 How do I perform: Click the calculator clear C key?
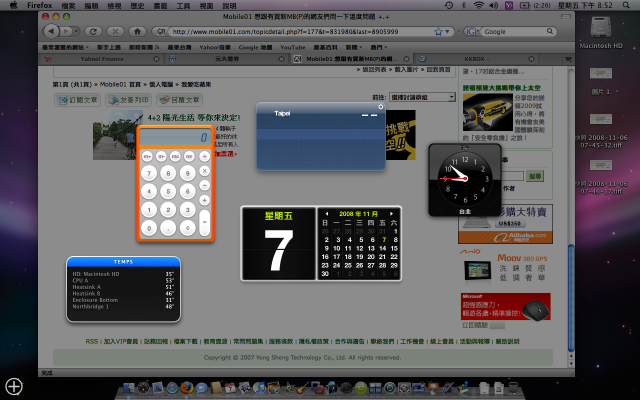pos(187,228)
